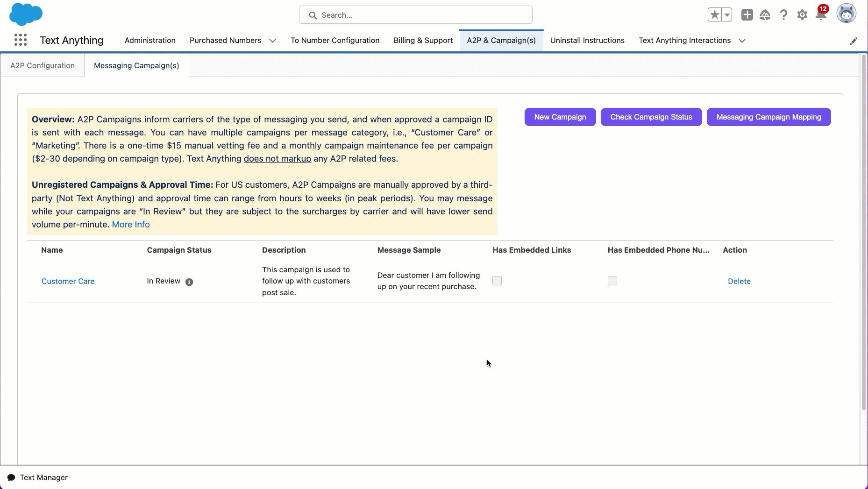
Task: Toggle Has Embedded Links checkbox
Action: (497, 281)
